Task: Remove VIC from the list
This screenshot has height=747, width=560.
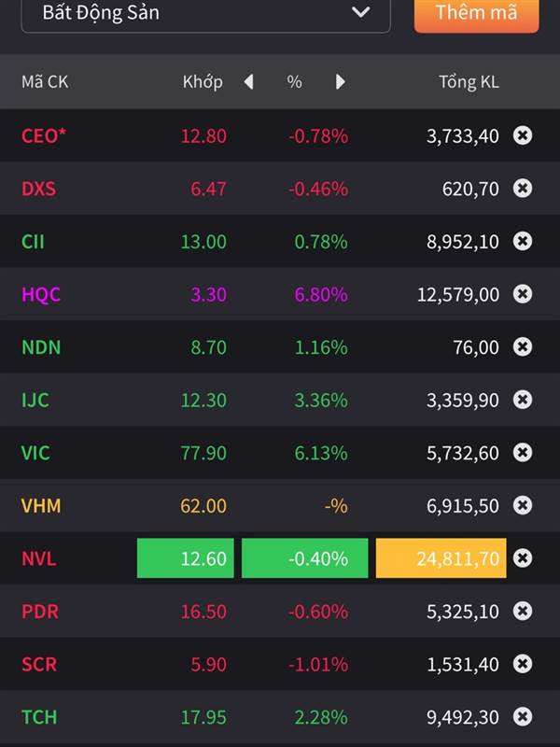Action: point(523,452)
